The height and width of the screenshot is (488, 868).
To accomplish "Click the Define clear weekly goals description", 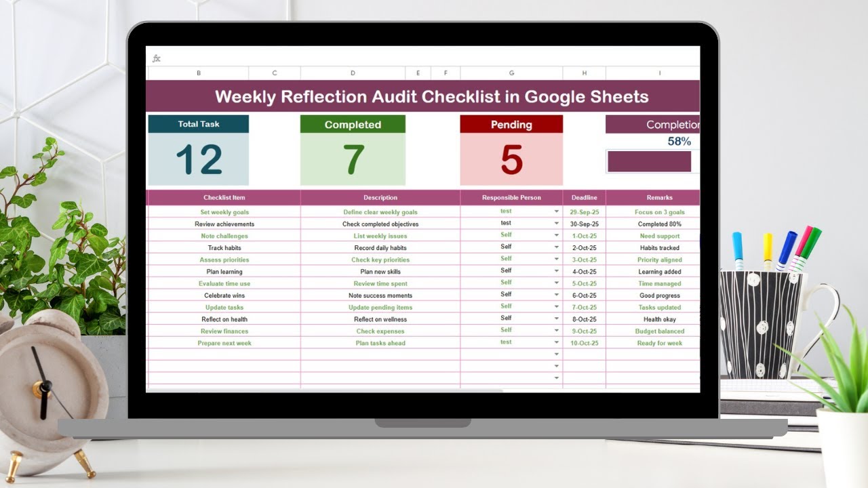I will click(x=380, y=212).
